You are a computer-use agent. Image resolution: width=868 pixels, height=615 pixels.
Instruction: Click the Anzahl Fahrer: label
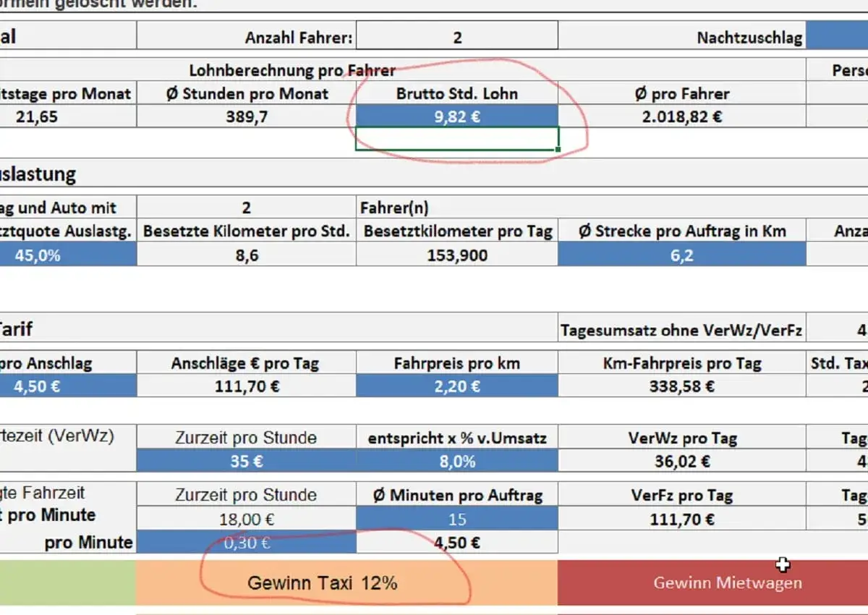pos(299,38)
